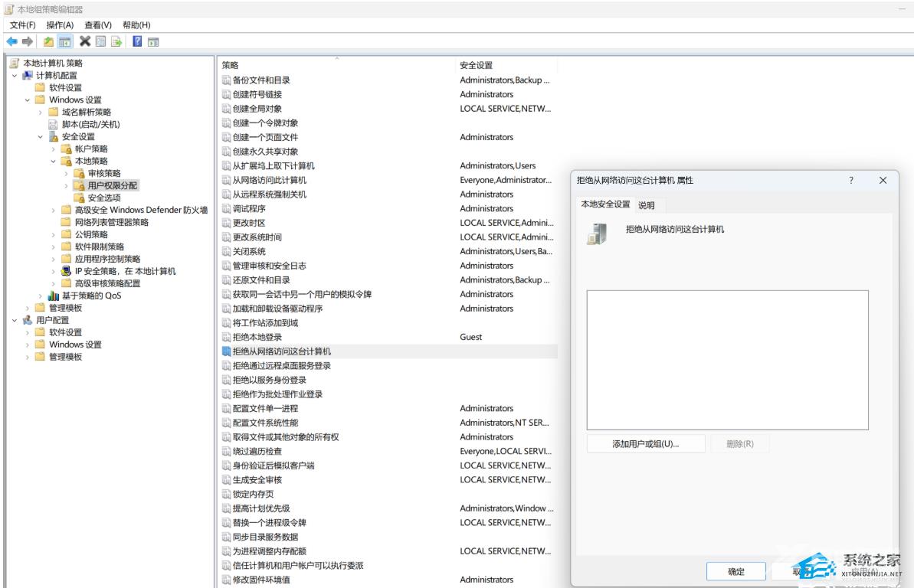Select 网络列表管理器策略 in the tree
914x588 pixels.
(x=111, y=222)
